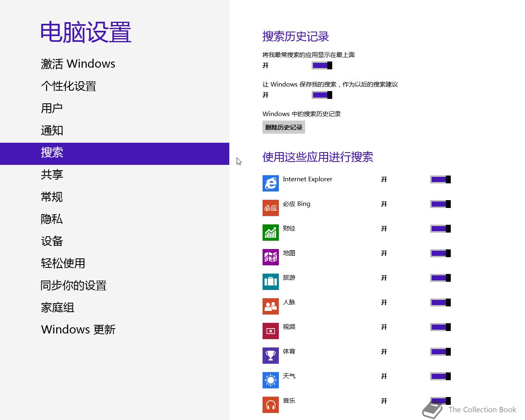This screenshot has height=420, width=525.
Task: Click the 电脑设置 title
Action: tap(86, 32)
